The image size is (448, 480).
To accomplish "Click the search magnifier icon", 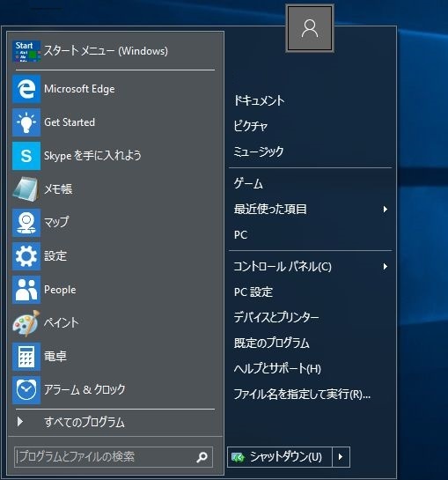I will (x=202, y=457).
